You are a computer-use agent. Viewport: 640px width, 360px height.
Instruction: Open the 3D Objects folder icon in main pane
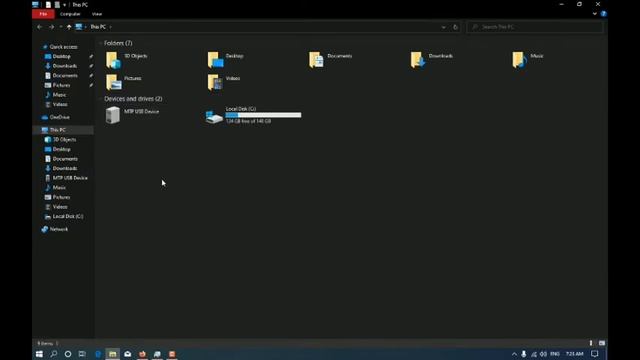pos(113,60)
